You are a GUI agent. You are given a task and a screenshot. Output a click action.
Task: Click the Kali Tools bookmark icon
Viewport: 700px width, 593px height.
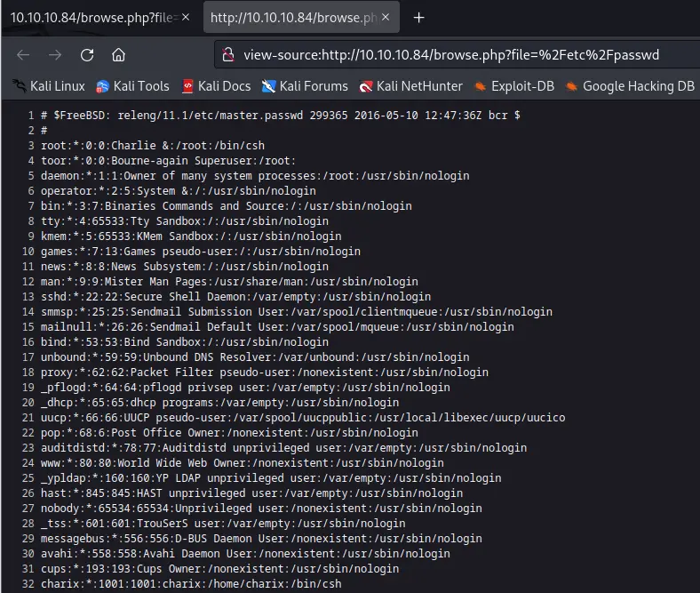(x=102, y=86)
